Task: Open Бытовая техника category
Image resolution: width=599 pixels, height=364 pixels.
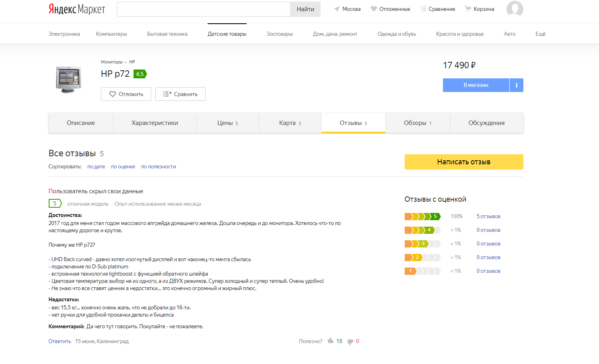Action: [x=167, y=34]
